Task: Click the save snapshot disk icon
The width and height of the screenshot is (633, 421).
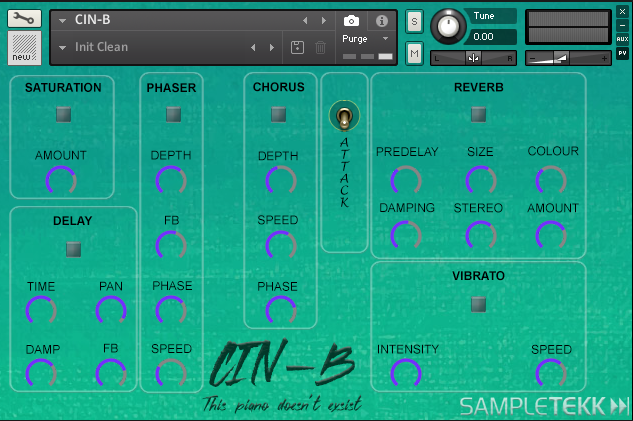Action: coord(298,47)
